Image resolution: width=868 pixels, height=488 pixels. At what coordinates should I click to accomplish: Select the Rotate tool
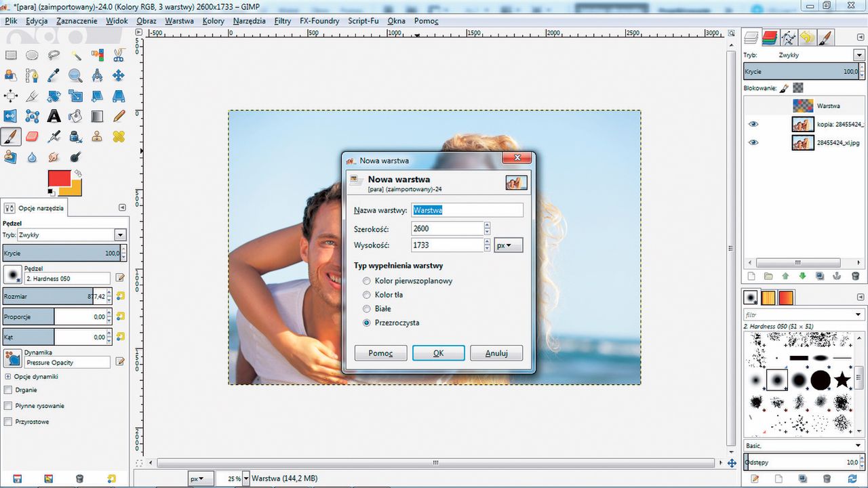coord(54,96)
